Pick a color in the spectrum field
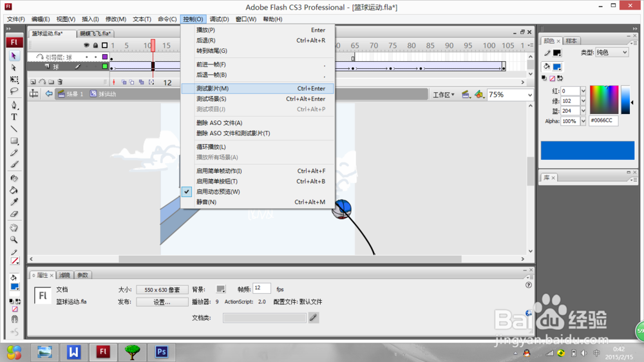This screenshot has width=644, height=362. coord(604,100)
